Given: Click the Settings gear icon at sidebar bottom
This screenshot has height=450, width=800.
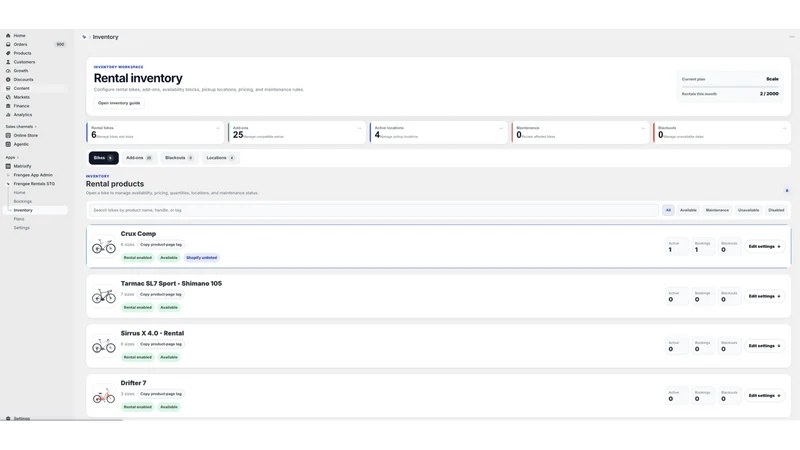Looking at the screenshot, I should [x=8, y=418].
